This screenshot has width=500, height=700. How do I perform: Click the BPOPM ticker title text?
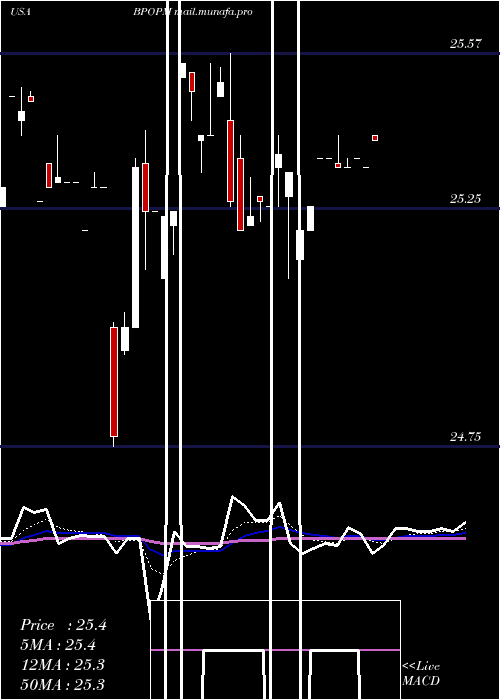coord(152,12)
